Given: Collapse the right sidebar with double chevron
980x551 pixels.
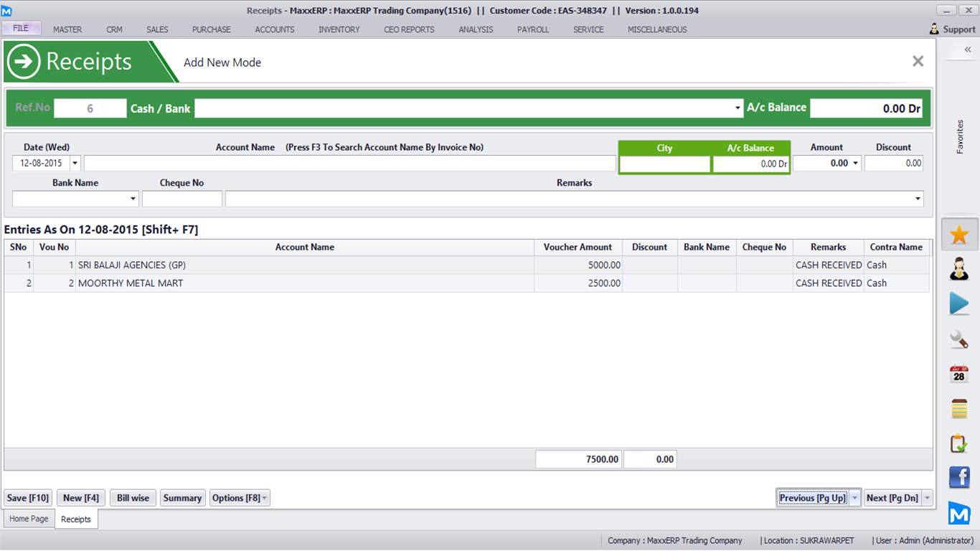Looking at the screenshot, I should point(967,50).
